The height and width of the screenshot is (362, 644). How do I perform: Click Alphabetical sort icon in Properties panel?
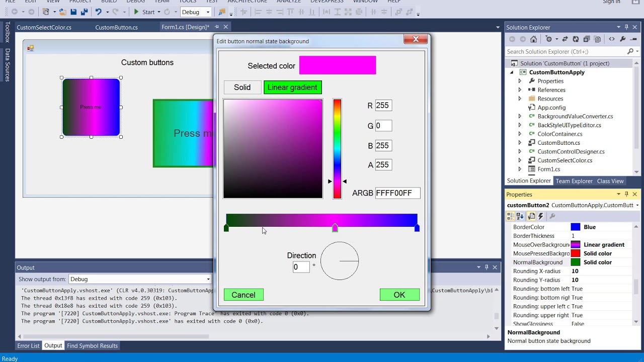(520, 216)
